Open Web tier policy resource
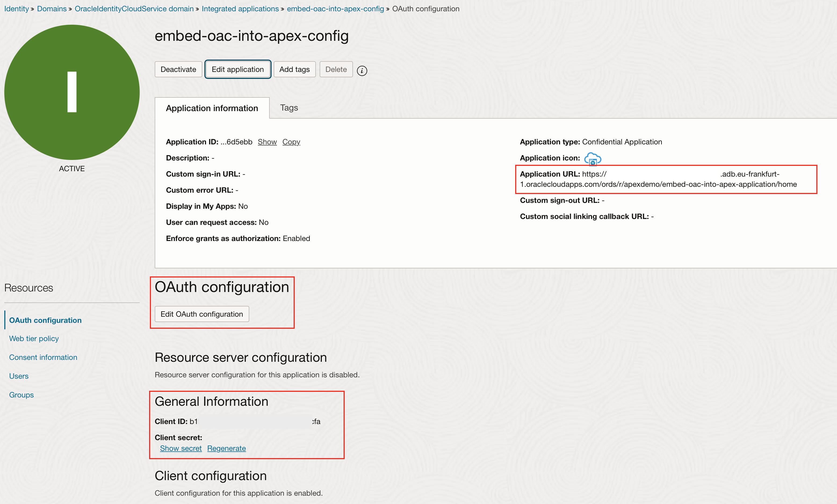This screenshot has height=504, width=837. [34, 339]
